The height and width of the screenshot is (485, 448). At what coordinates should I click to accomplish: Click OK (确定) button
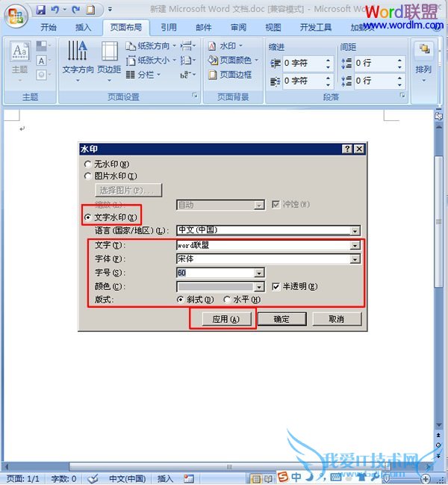click(281, 319)
